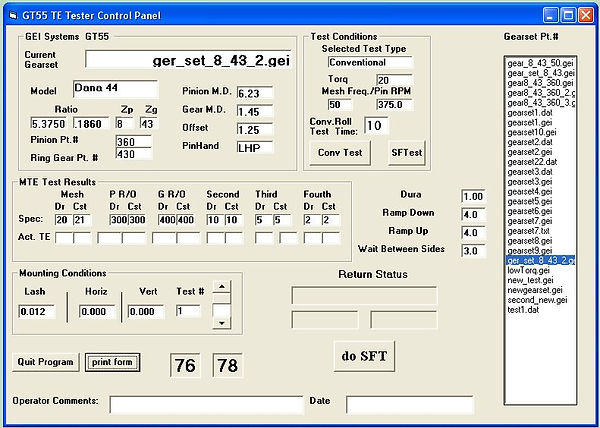Minimize the GT55 TE Tester window

point(550,15)
